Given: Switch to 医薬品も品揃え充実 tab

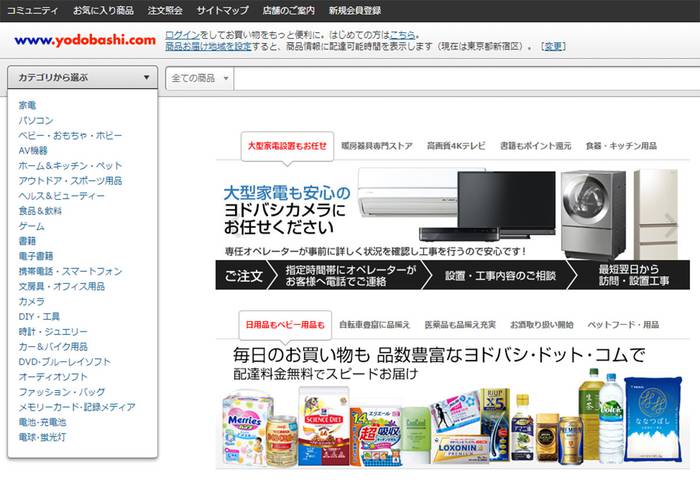Looking at the screenshot, I should click(x=460, y=325).
